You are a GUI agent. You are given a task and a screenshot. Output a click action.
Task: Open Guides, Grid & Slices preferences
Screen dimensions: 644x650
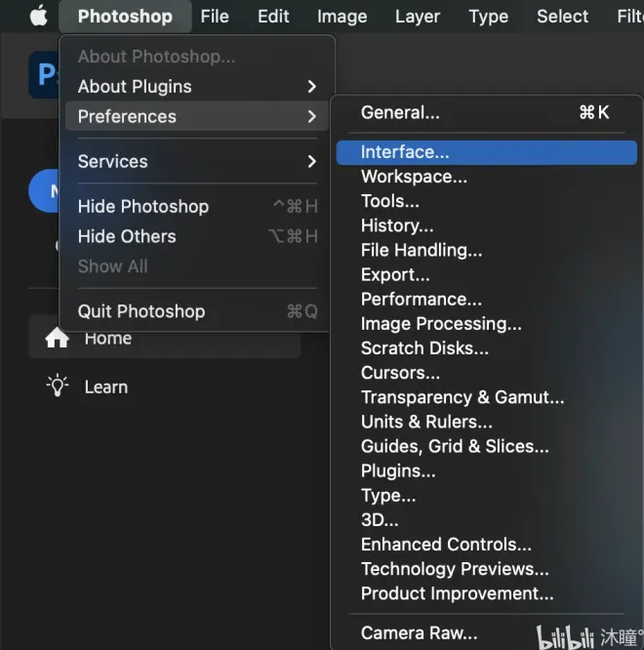(x=487, y=446)
